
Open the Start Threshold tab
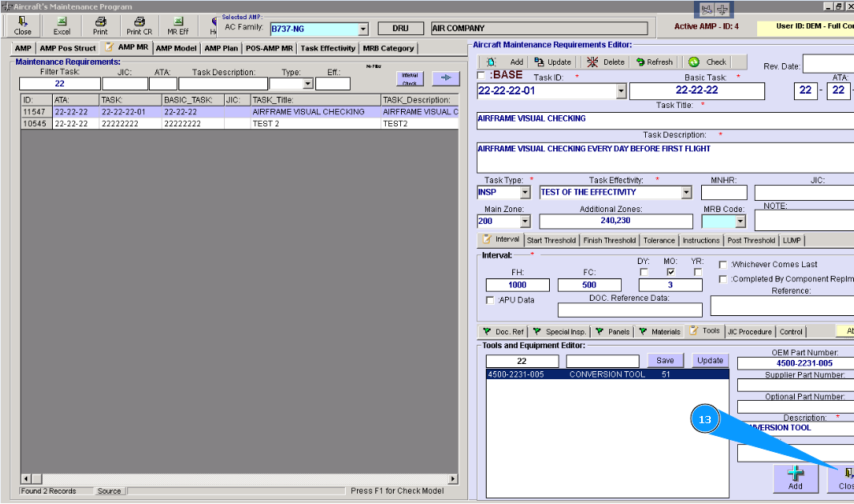[551, 240]
